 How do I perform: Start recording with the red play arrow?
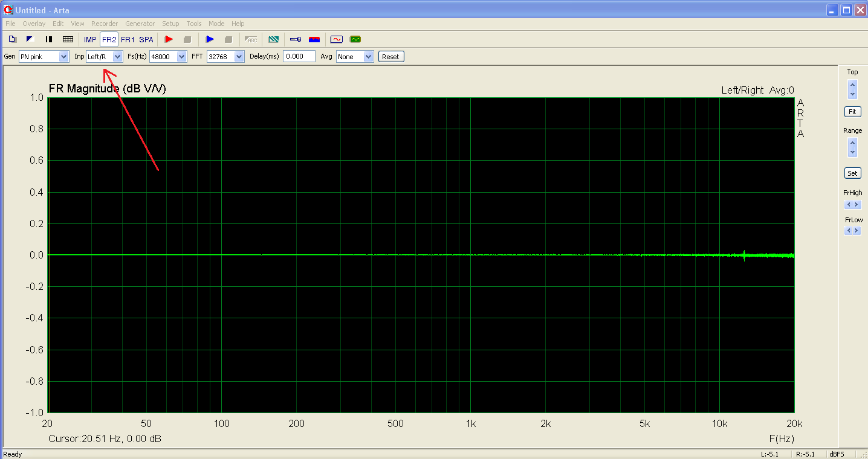click(169, 39)
